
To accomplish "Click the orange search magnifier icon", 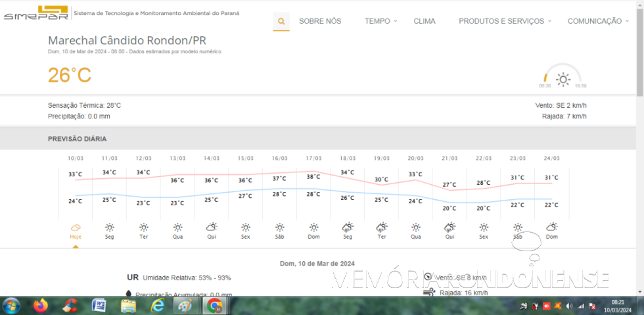I will point(281,21).
